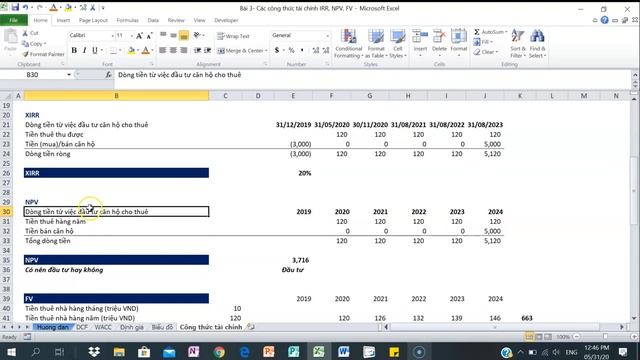The width and height of the screenshot is (640, 360).
Task: Toggle bold formatting
Action: pos(74,50)
